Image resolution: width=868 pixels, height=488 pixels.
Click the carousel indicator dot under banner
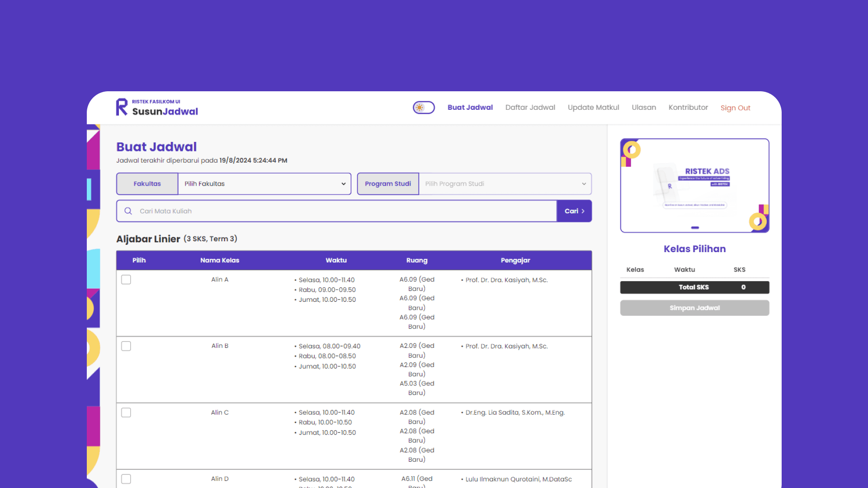(x=695, y=228)
